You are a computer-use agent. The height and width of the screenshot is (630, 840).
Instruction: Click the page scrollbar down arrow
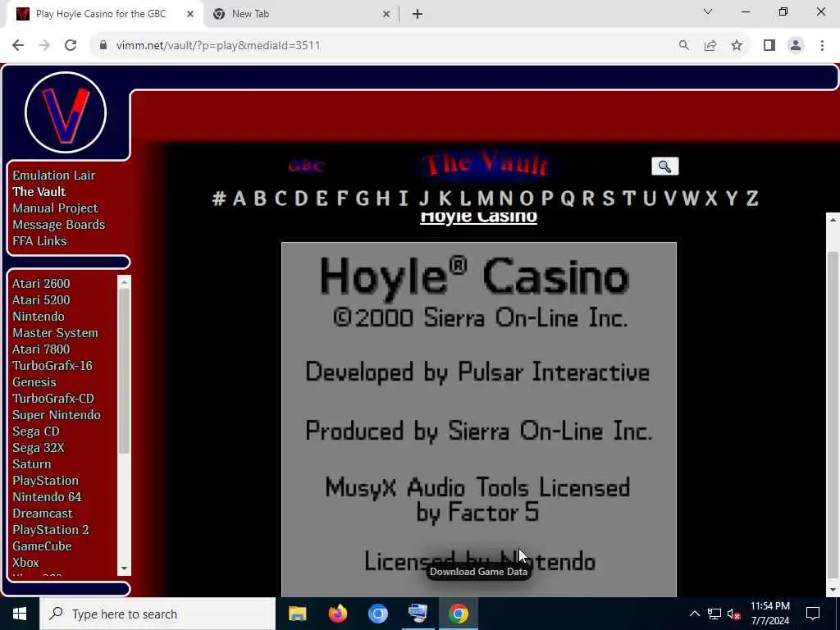[x=833, y=590]
